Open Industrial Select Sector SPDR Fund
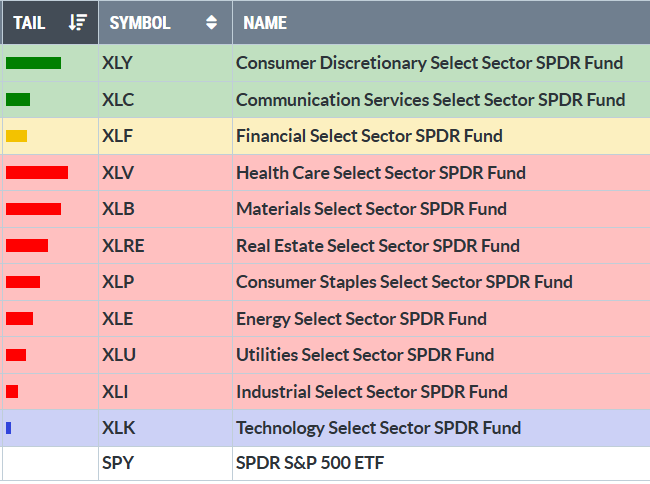 [371, 391]
